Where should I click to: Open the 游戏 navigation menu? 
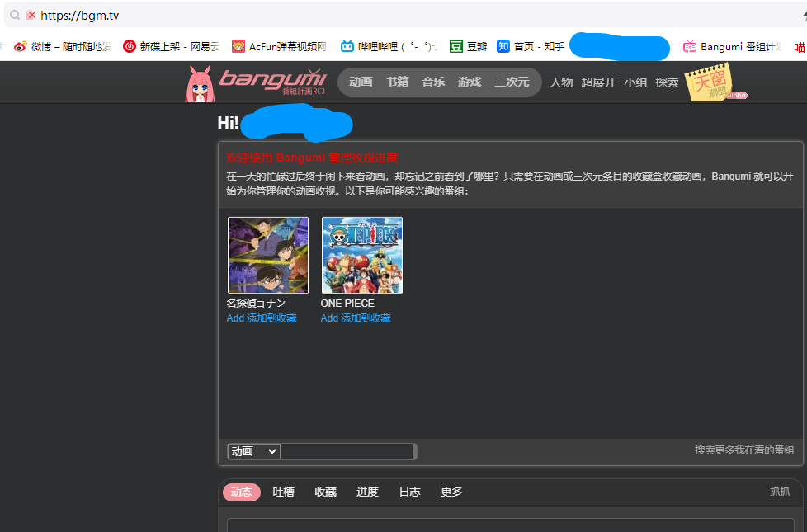click(x=470, y=82)
